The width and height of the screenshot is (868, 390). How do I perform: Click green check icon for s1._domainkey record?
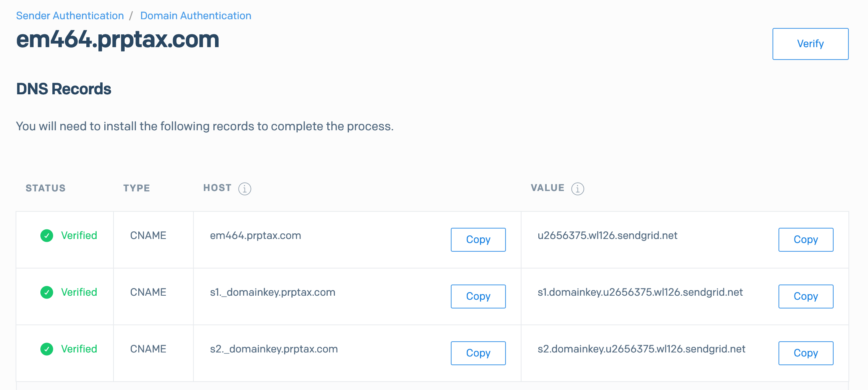click(x=47, y=292)
